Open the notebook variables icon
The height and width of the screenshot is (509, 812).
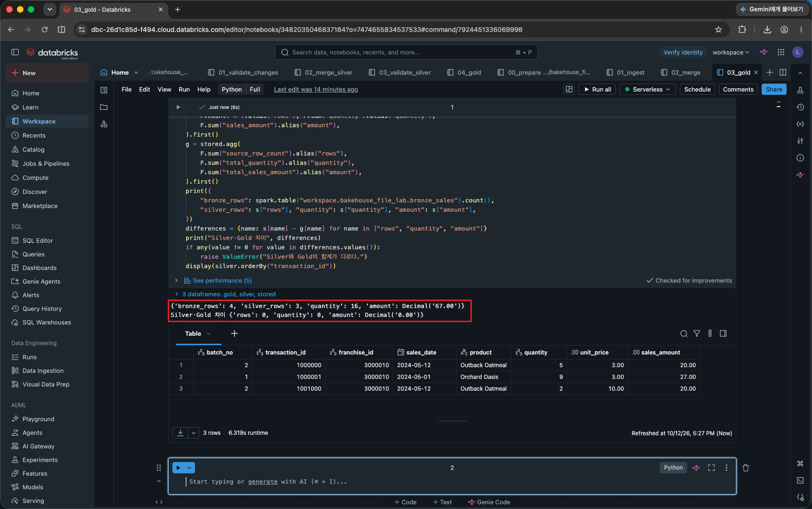coord(800,124)
